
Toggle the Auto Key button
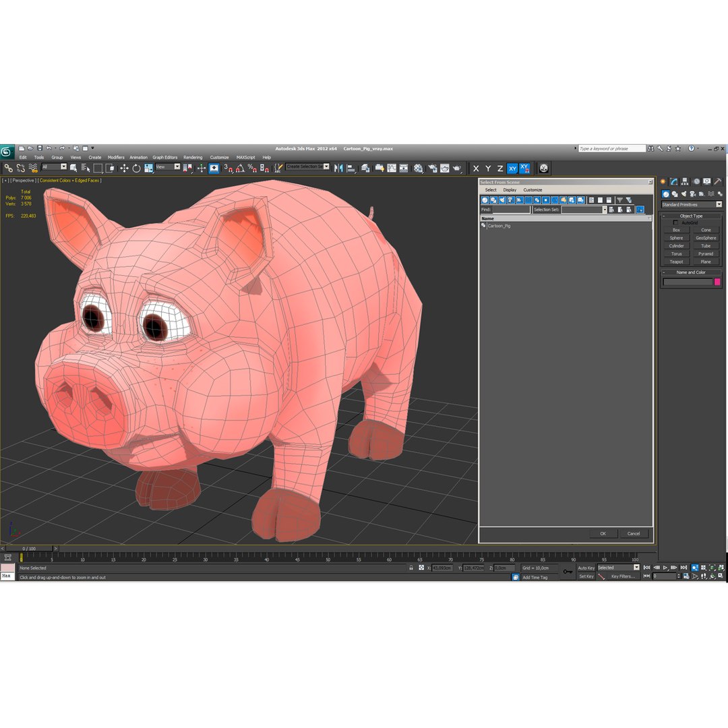(586, 568)
